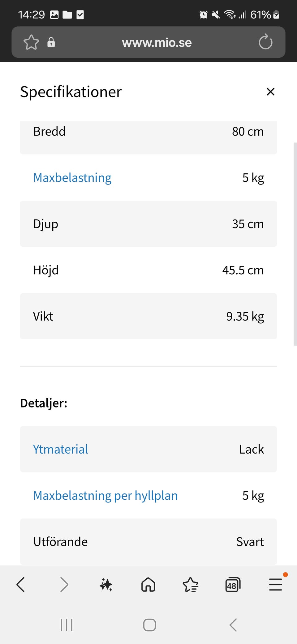Open Maxbelastning per hyllplan link
This screenshot has width=297, height=644.
(105, 495)
